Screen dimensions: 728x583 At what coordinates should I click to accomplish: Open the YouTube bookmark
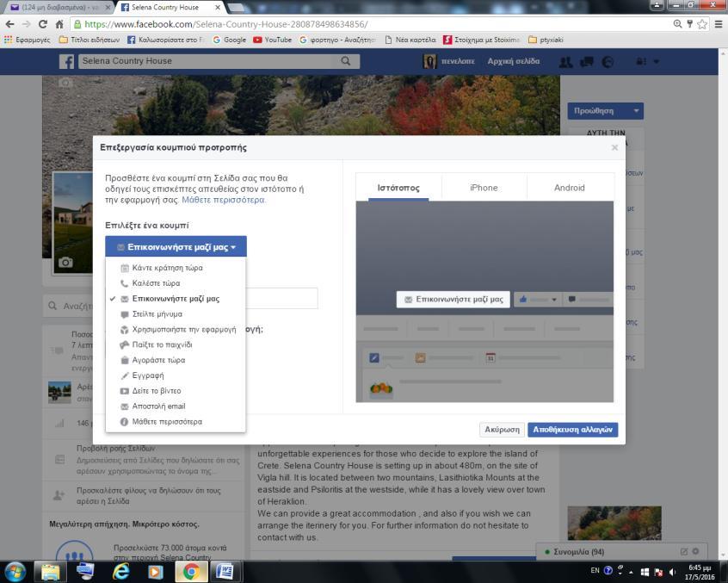[x=273, y=40]
